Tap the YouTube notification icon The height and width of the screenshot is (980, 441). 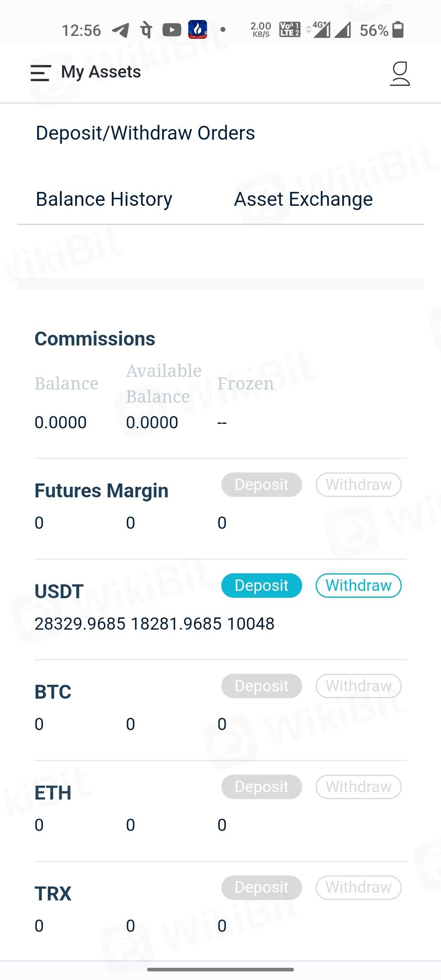[x=171, y=30]
